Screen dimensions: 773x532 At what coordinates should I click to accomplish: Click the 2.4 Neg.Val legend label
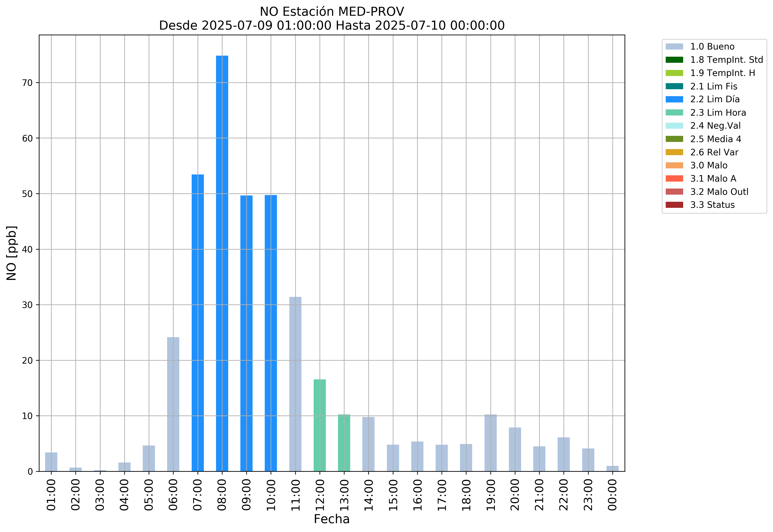[715, 126]
